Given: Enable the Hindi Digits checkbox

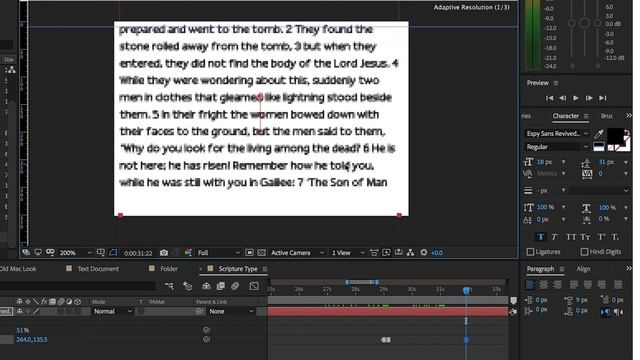Looking at the screenshot, I should click(584, 252).
